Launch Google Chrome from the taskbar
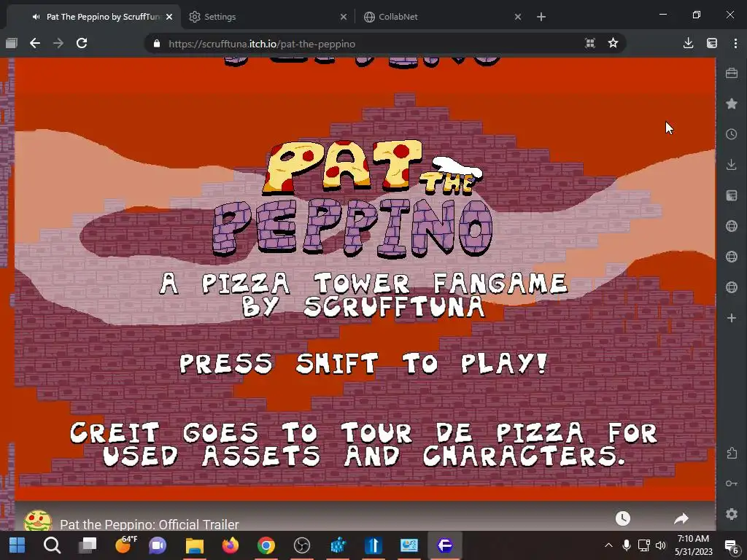The width and height of the screenshot is (747, 560). click(x=266, y=545)
